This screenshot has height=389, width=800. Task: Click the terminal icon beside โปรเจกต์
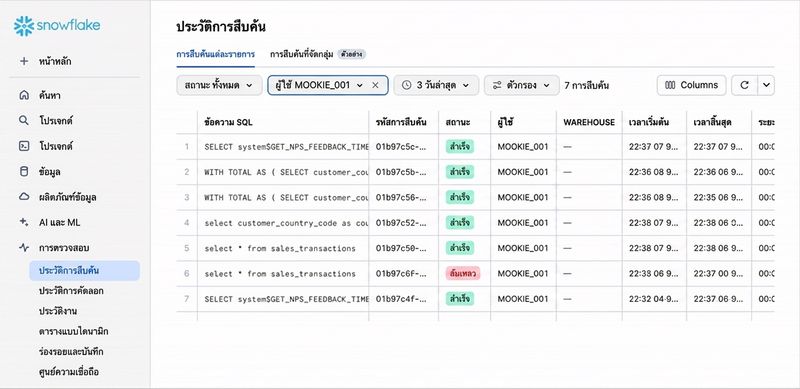[x=24, y=146]
